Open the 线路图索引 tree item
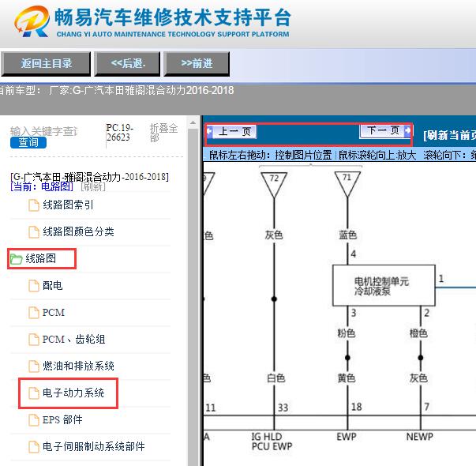Image resolution: width=476 pixels, height=466 pixels. tap(68, 205)
